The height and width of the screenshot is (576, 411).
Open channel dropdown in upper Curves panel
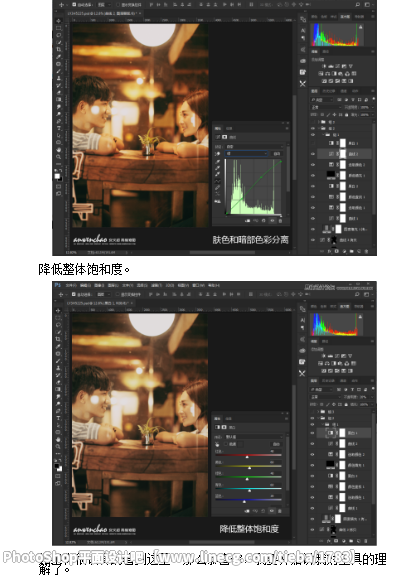click(x=246, y=153)
